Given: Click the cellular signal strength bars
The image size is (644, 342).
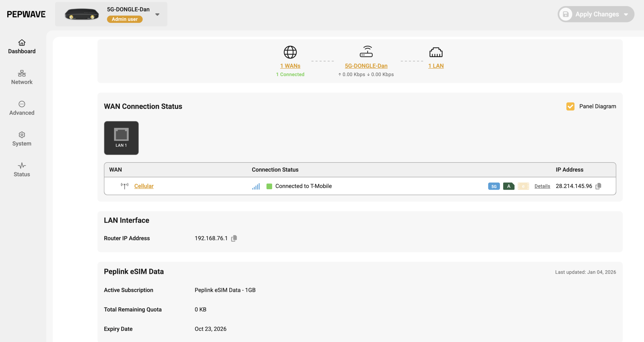Looking at the screenshot, I should 256,186.
